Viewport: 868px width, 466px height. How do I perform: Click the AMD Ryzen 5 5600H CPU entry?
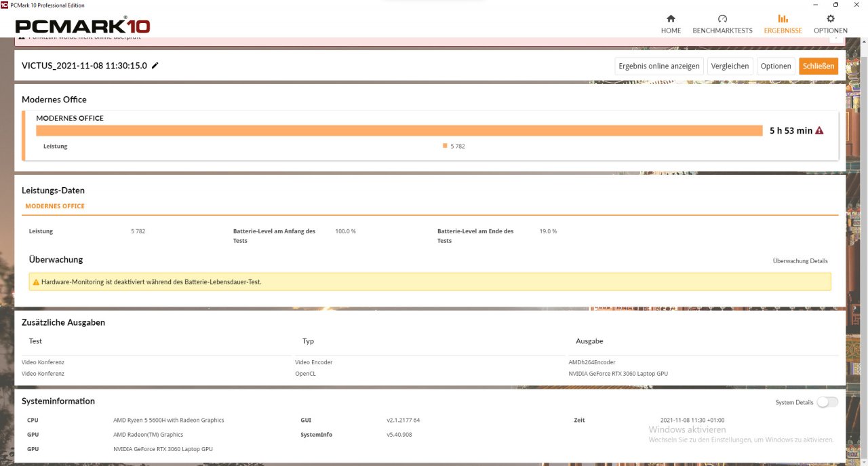click(169, 421)
